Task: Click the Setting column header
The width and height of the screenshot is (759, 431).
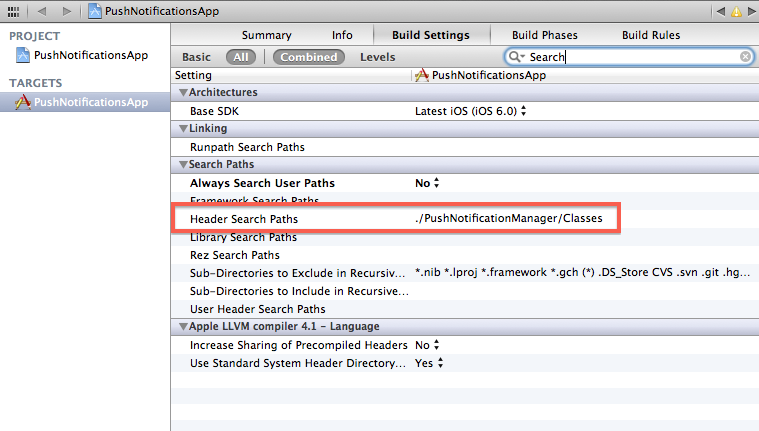Action: tap(193, 75)
